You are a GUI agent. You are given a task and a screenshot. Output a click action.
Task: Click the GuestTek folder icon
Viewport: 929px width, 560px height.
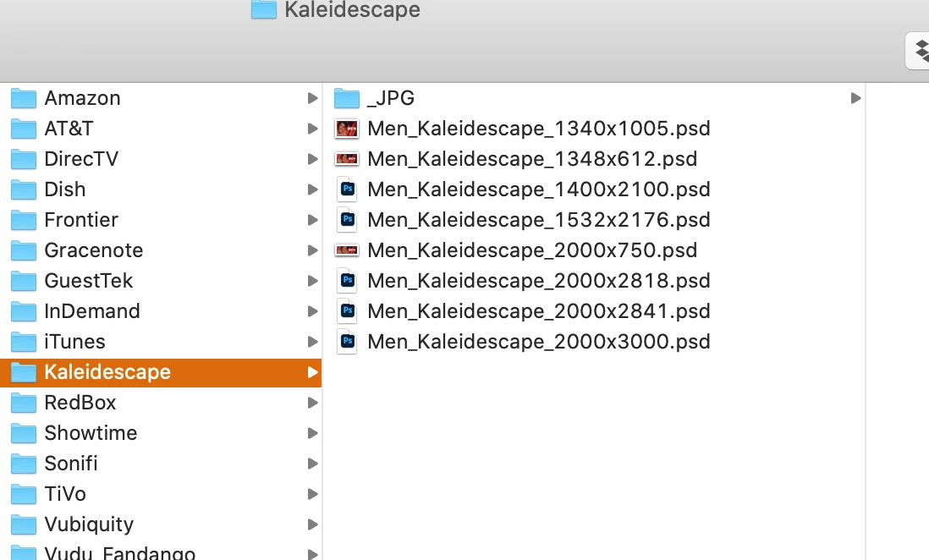[24, 281]
